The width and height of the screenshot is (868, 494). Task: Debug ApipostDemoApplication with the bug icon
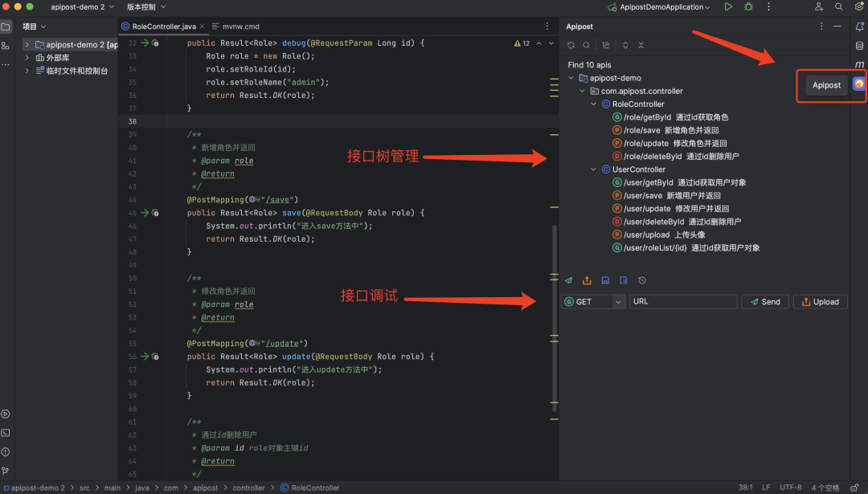click(748, 6)
